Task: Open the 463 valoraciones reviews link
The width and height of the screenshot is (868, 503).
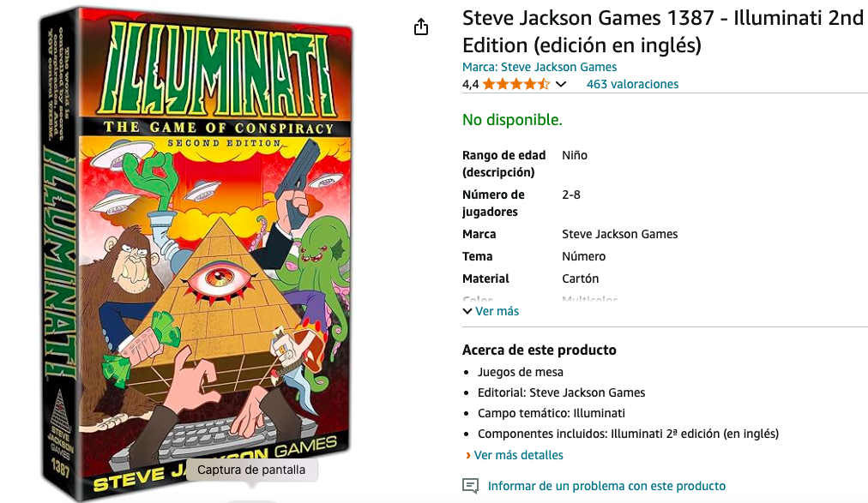Action: pyautogui.click(x=632, y=84)
